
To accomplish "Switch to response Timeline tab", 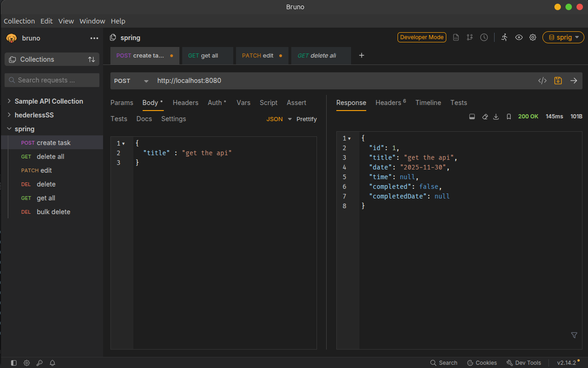I will (428, 103).
